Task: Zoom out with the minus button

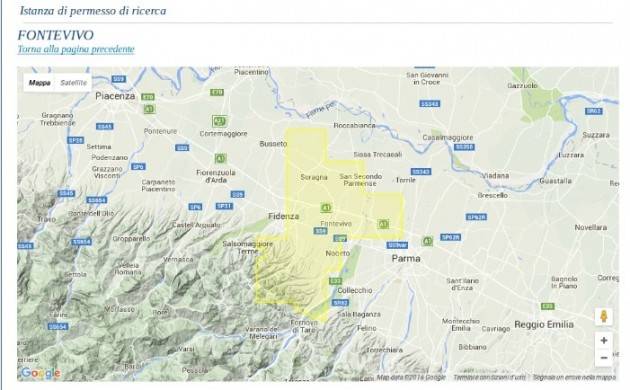Action: coord(603,357)
